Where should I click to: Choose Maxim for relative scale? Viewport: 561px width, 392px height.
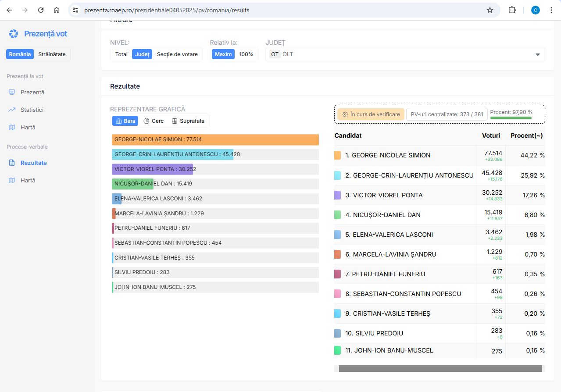pos(223,54)
